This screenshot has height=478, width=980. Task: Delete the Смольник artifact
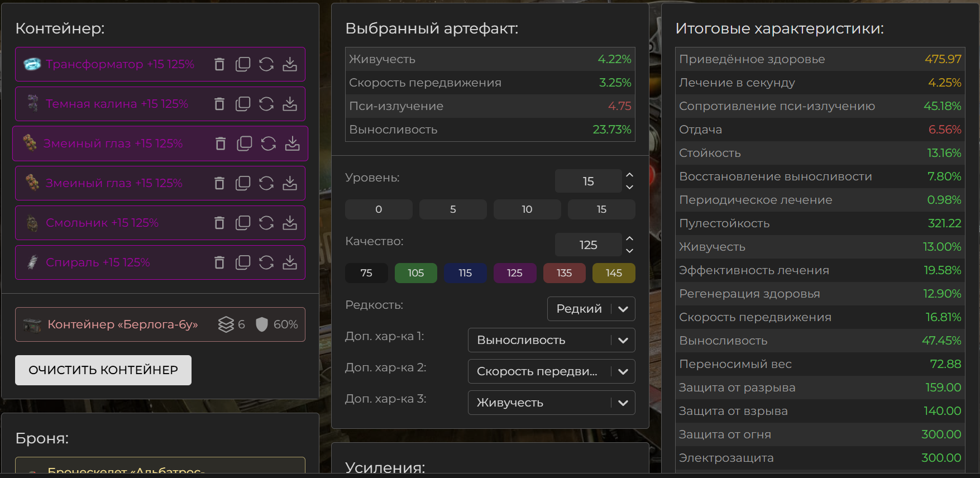point(219,223)
